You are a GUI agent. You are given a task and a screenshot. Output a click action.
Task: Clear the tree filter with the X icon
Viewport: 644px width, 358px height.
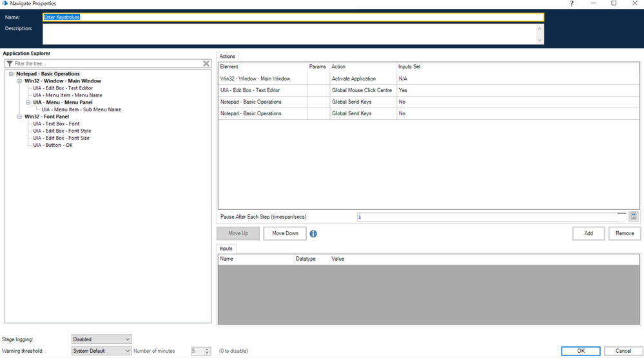[x=206, y=64]
